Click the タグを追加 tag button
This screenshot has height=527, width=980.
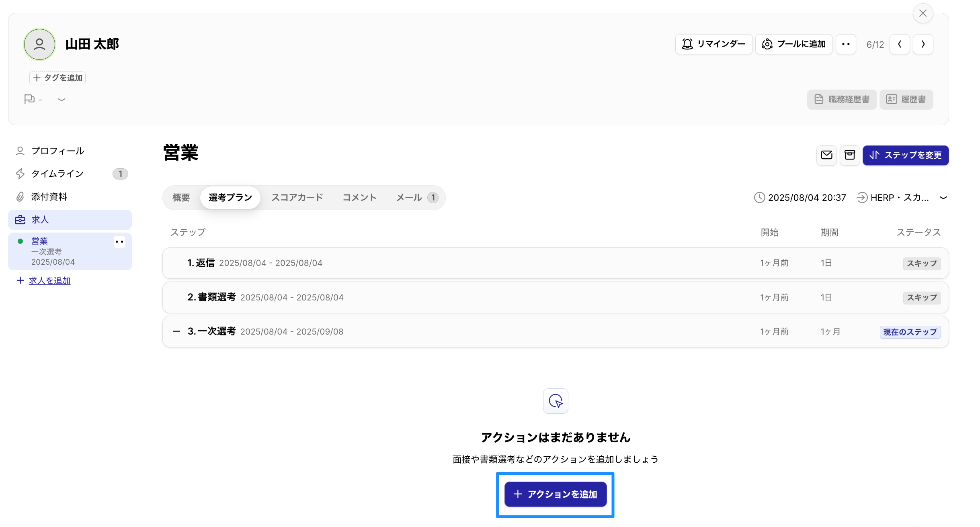click(x=57, y=78)
